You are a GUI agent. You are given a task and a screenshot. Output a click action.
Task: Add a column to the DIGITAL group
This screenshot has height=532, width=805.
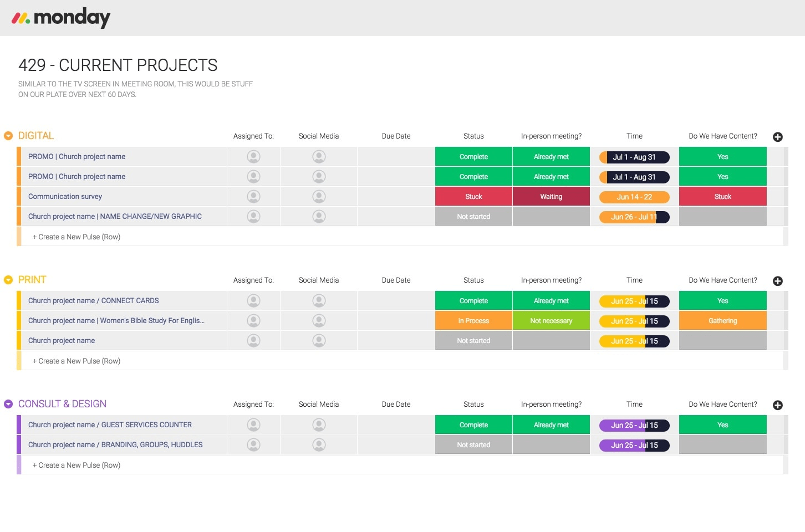778,137
